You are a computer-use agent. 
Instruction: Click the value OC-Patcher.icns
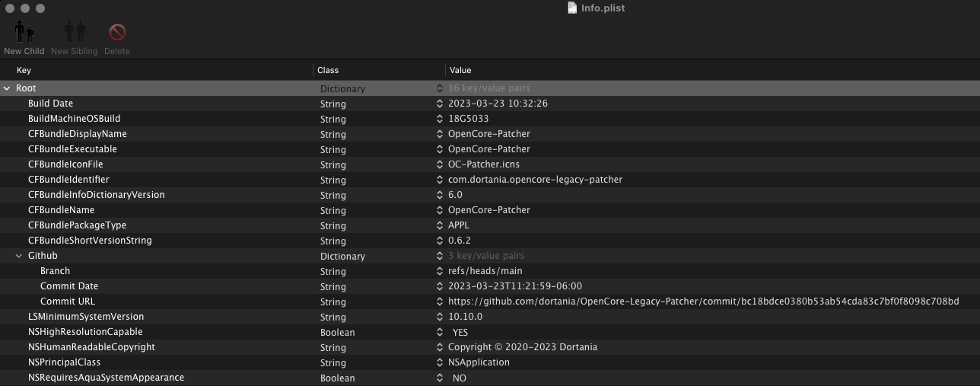[x=484, y=164]
